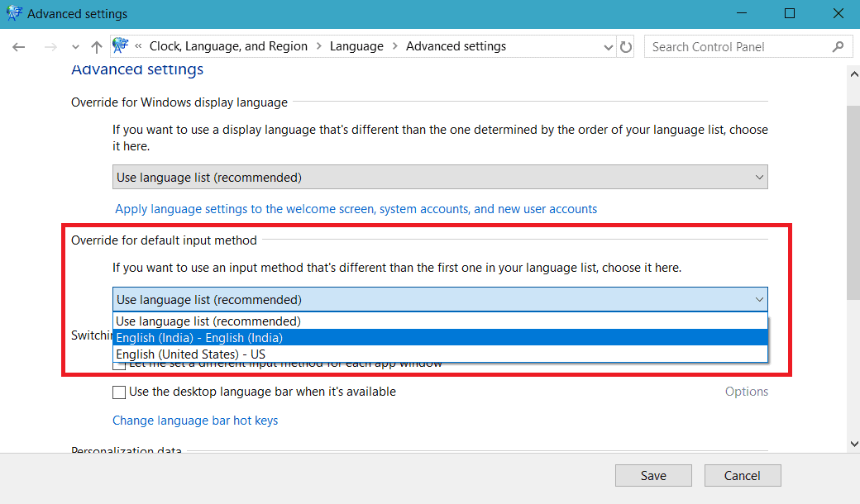Click the Save button

[652, 475]
